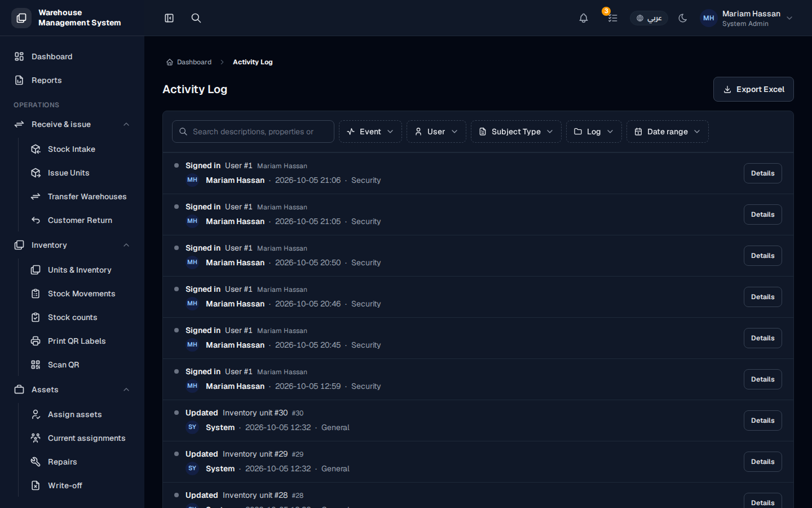Toggle the sidebar collapse icon

click(x=169, y=18)
